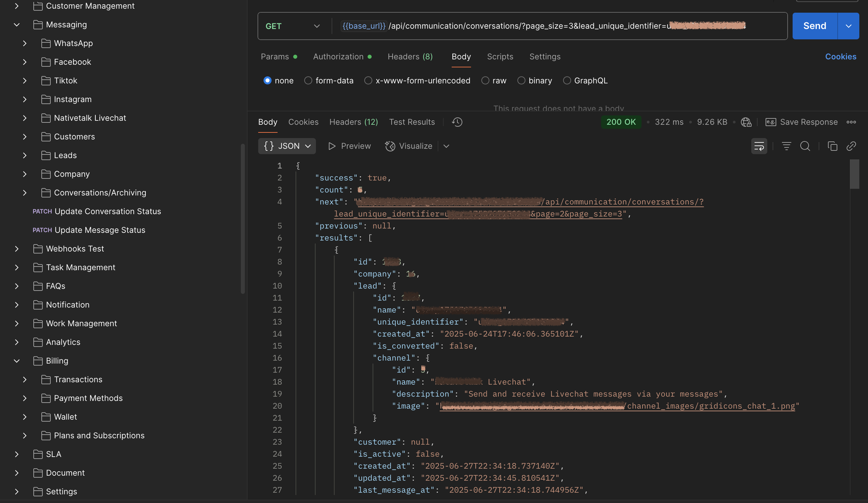Screen dimensions: 868x503
Task: Expand the Leads folder chevron
Action: [24, 155]
